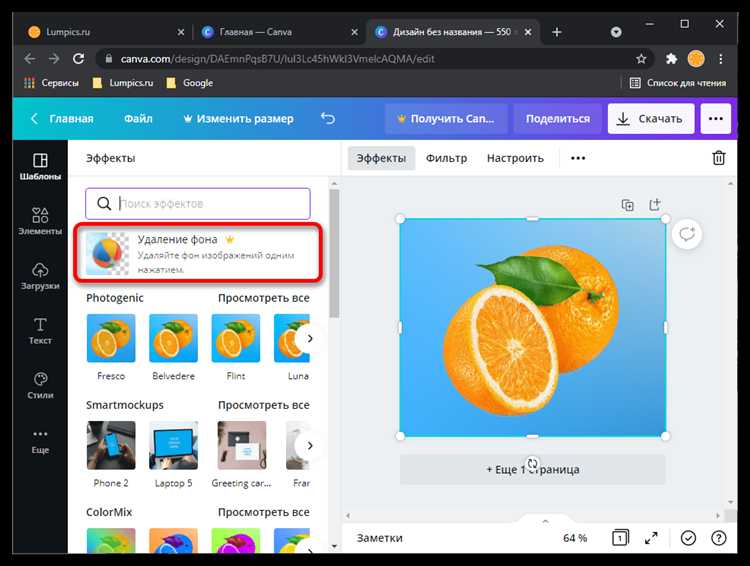Viewport: 750px width, 566px height.
Task: Bookmark this page with the star icon
Action: (641, 59)
